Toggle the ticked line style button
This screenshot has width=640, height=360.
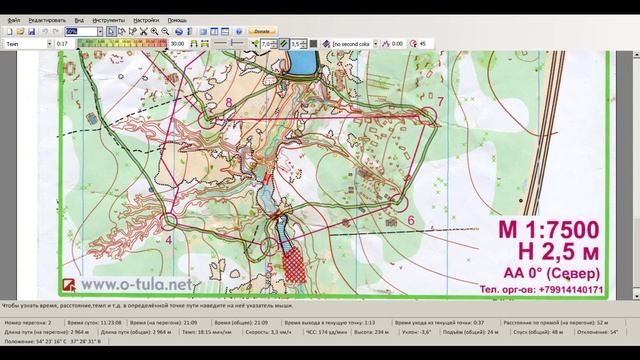(237, 43)
